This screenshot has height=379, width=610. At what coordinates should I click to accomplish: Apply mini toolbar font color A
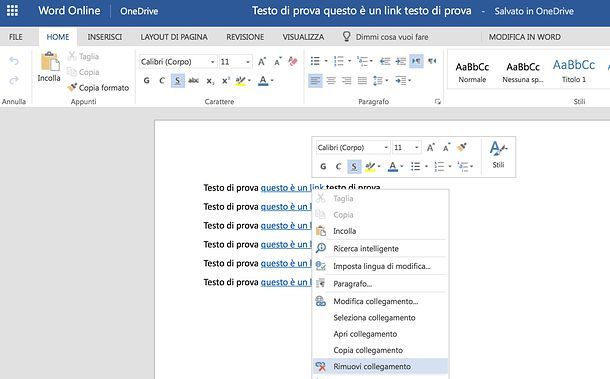click(x=393, y=167)
